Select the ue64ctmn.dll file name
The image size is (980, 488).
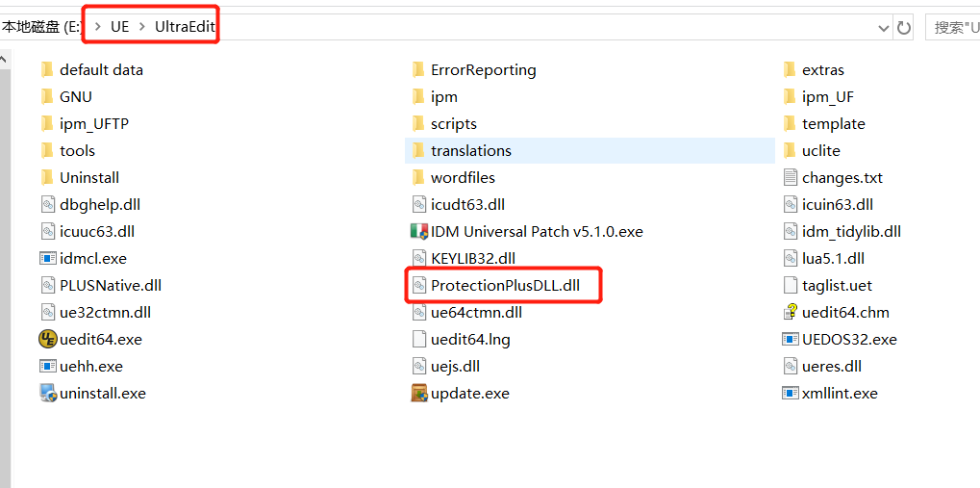tap(476, 312)
